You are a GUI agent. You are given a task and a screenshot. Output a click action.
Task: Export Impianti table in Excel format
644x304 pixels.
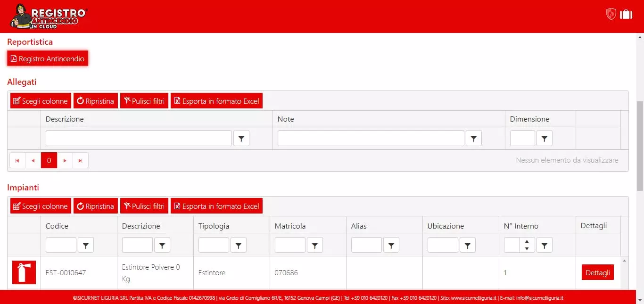tap(216, 206)
